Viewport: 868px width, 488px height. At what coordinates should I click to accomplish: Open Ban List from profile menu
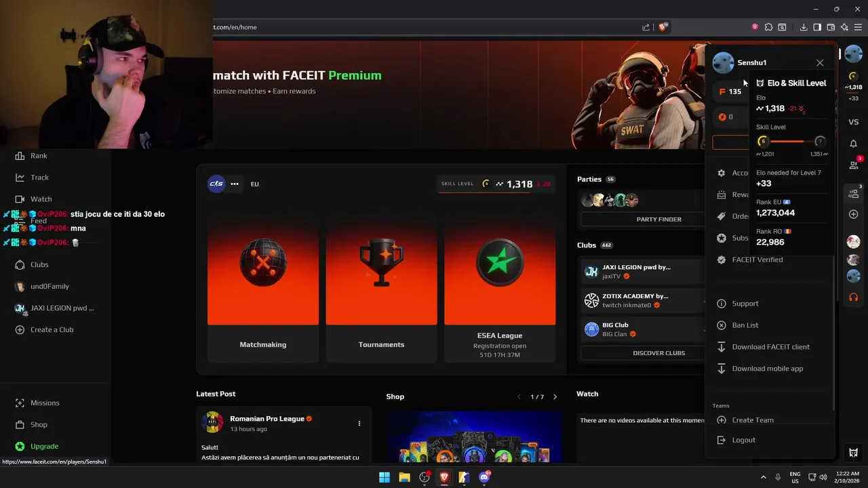click(x=745, y=325)
